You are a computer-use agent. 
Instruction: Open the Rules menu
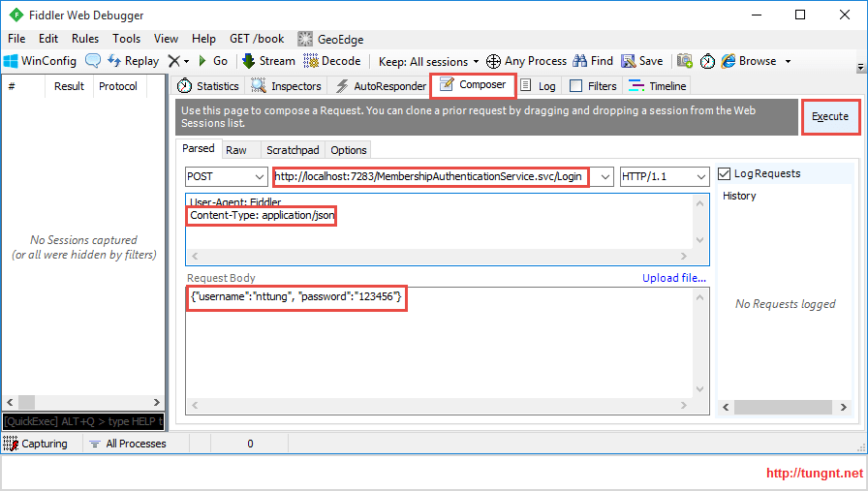(85, 39)
